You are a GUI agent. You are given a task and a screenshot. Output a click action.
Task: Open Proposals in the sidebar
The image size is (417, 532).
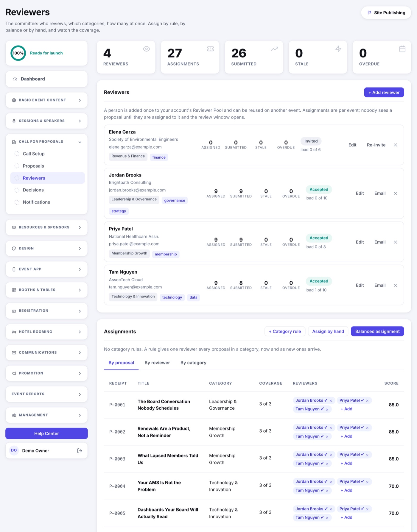48,166
